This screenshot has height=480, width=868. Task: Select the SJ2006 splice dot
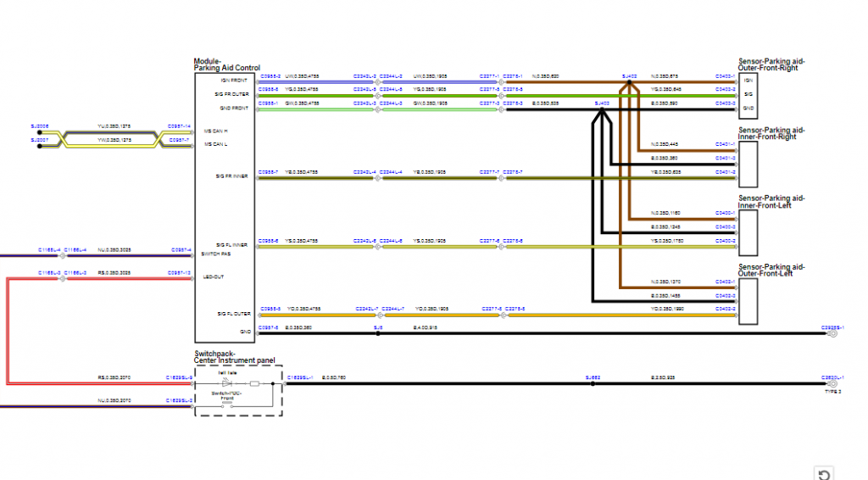39,132
